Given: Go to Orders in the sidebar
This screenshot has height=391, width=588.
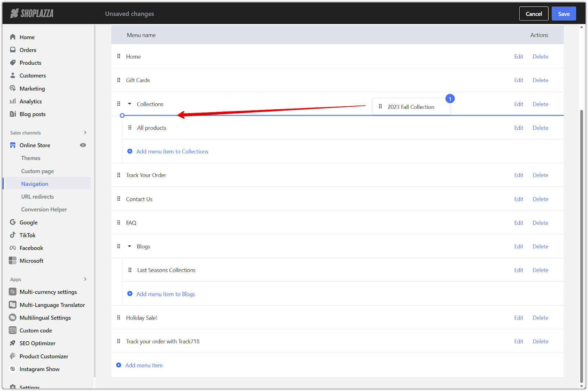Looking at the screenshot, I should [x=28, y=50].
